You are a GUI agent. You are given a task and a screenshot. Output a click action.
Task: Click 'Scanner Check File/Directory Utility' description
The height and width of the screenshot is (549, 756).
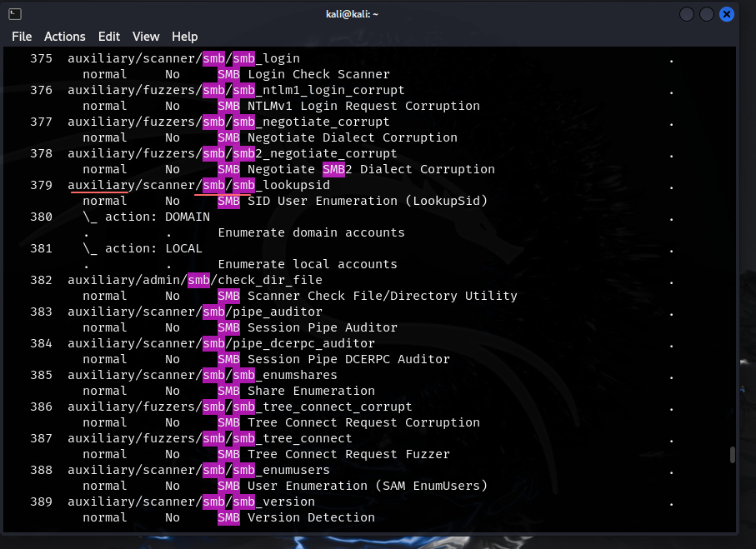coord(383,297)
